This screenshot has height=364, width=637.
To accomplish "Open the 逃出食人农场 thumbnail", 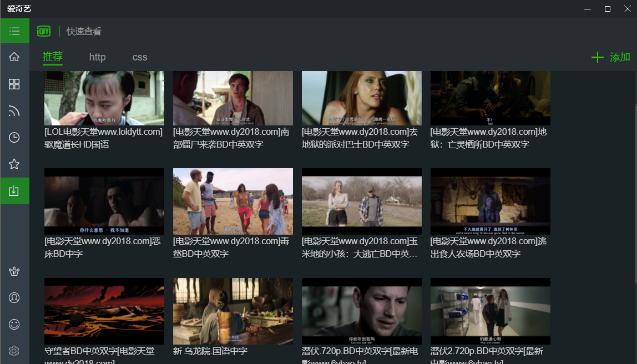I will click(x=491, y=201).
